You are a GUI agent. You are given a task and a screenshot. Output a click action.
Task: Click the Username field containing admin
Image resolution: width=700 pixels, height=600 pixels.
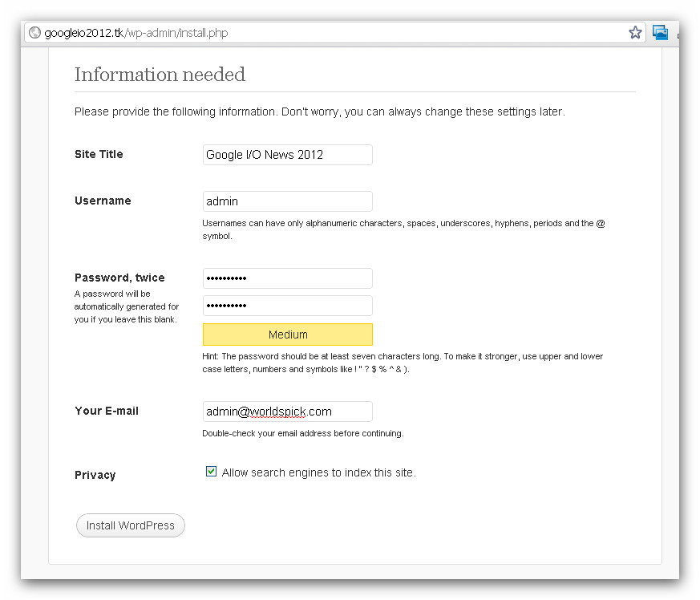[287, 201]
